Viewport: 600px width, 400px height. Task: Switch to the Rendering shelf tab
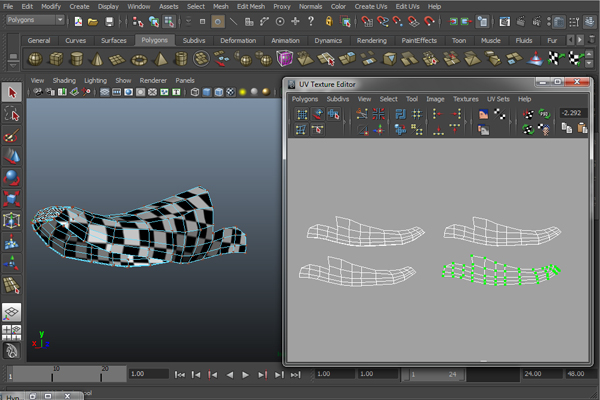click(x=372, y=41)
